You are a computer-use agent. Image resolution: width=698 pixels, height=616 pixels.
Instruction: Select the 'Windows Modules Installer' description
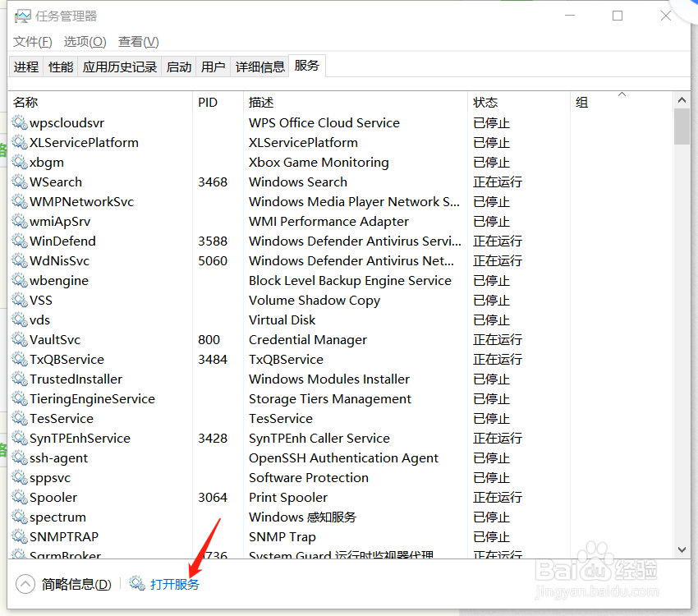[x=329, y=379]
